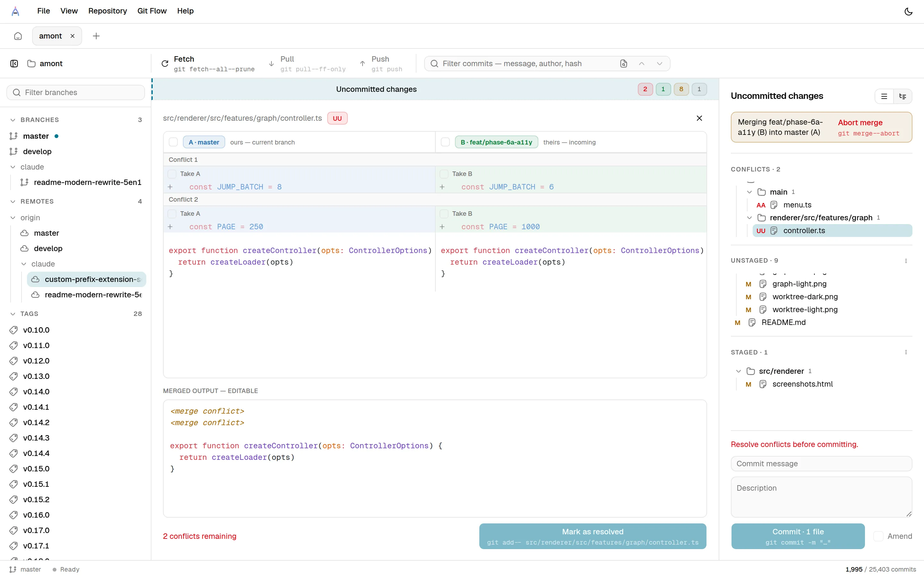This screenshot has width=924, height=578.
Task: Click the Push button
Action: [381, 64]
